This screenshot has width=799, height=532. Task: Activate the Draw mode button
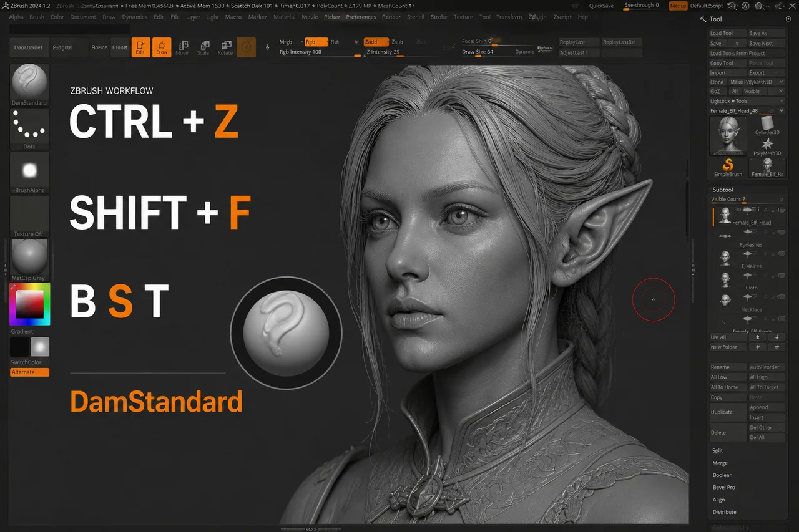(x=162, y=47)
